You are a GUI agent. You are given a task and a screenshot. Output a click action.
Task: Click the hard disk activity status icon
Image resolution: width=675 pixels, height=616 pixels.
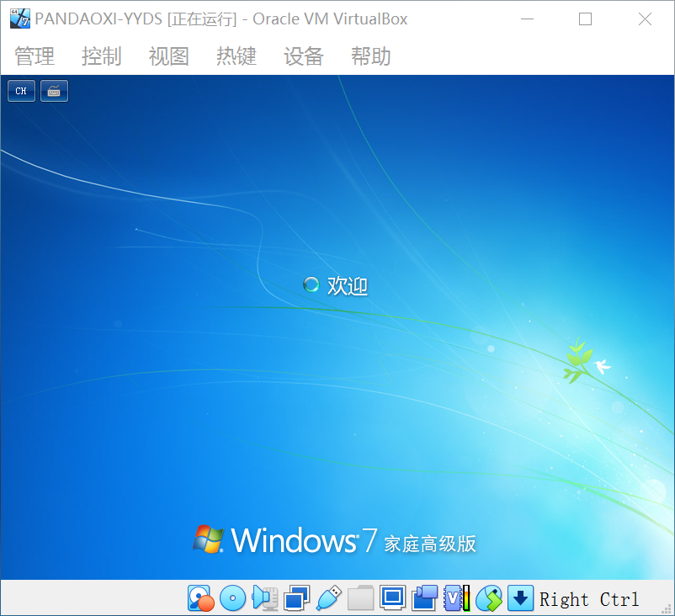tap(200, 598)
